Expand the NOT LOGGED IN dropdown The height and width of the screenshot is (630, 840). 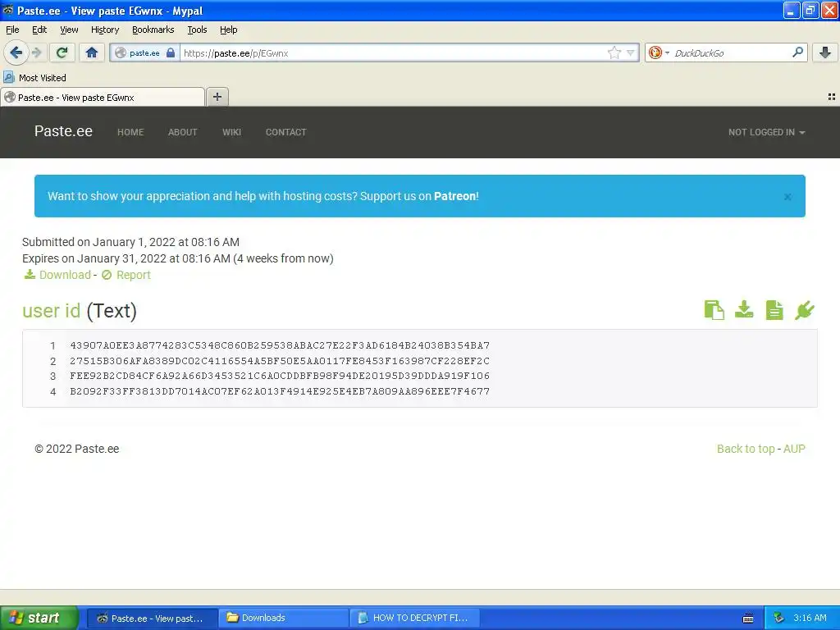(766, 132)
